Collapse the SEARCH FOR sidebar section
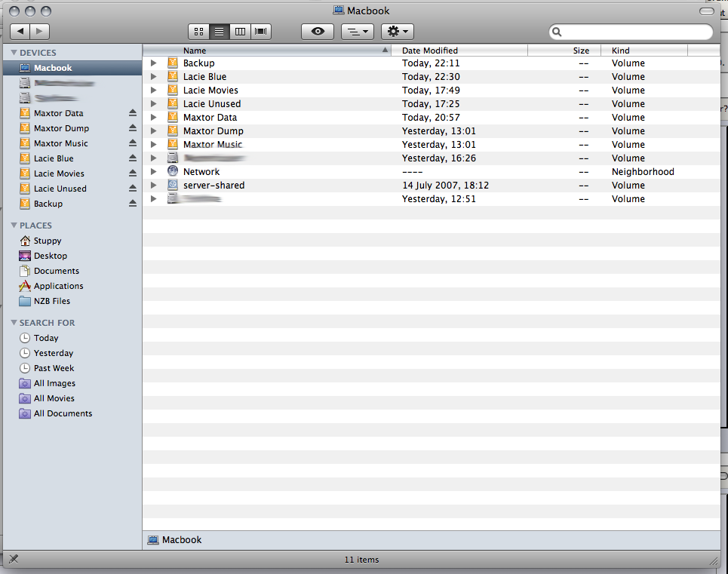The width and height of the screenshot is (728, 574). (x=14, y=323)
